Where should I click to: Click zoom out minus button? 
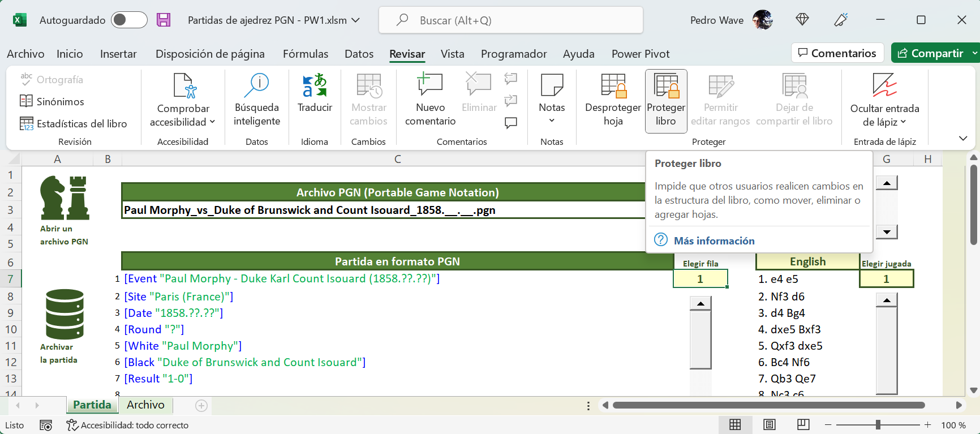(x=828, y=424)
